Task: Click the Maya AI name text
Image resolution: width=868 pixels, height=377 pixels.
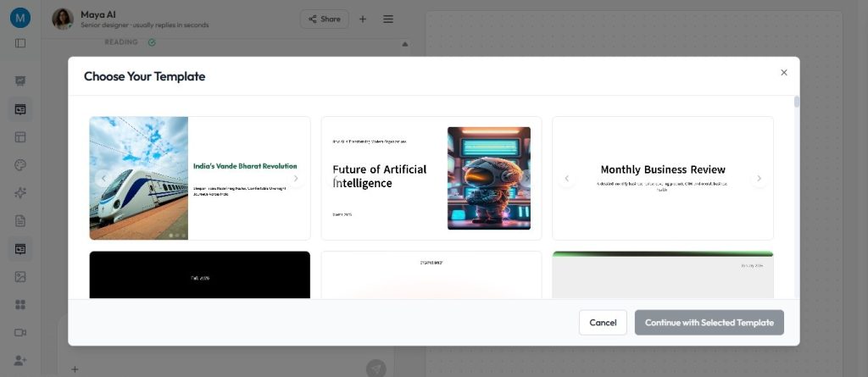Action: point(98,14)
